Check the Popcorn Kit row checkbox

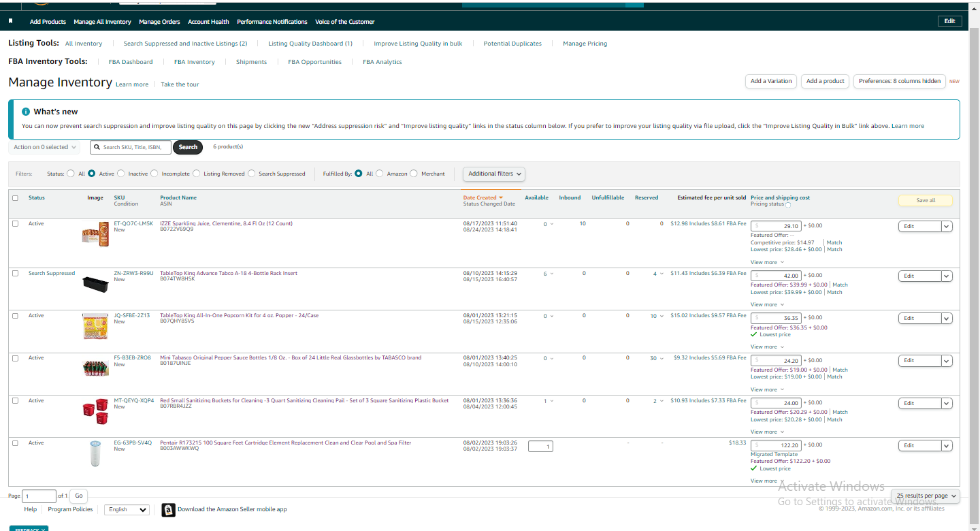[15, 316]
